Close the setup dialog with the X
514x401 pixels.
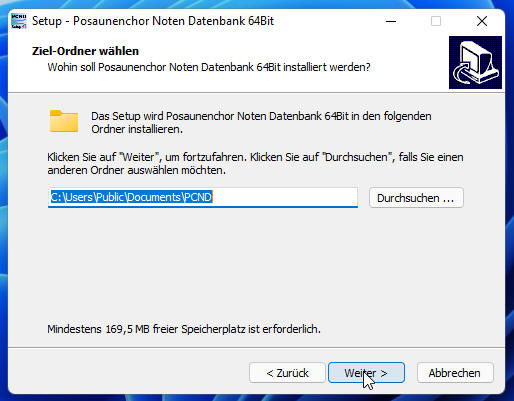[x=482, y=21]
